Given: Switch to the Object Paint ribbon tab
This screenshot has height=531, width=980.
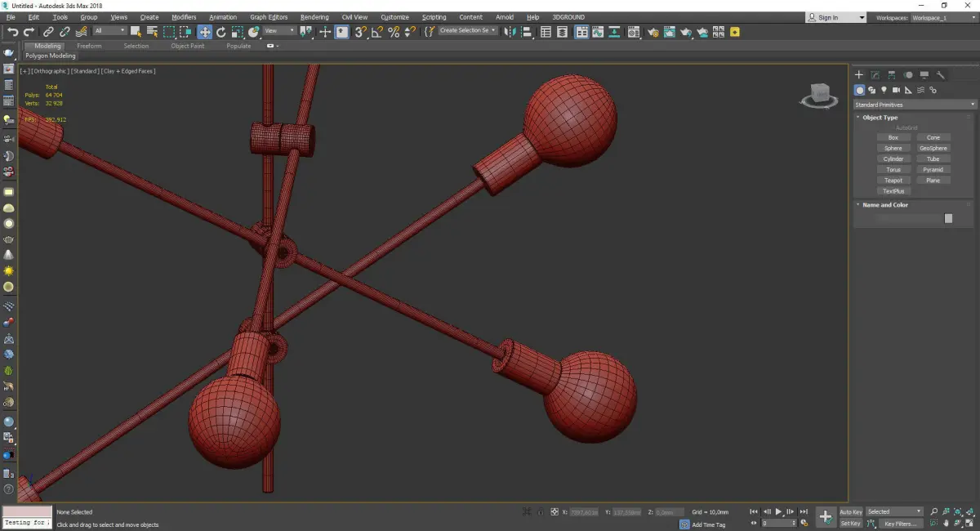Looking at the screenshot, I should tap(188, 46).
